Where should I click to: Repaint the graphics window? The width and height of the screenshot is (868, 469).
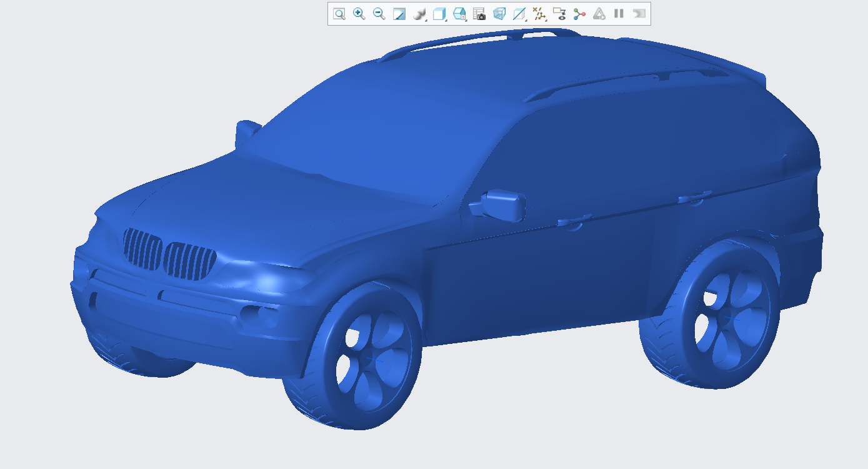(x=399, y=14)
